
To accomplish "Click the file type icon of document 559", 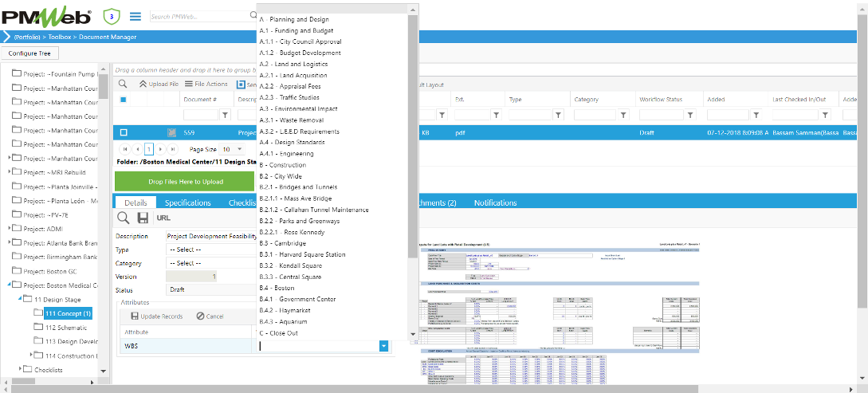I will [171, 133].
